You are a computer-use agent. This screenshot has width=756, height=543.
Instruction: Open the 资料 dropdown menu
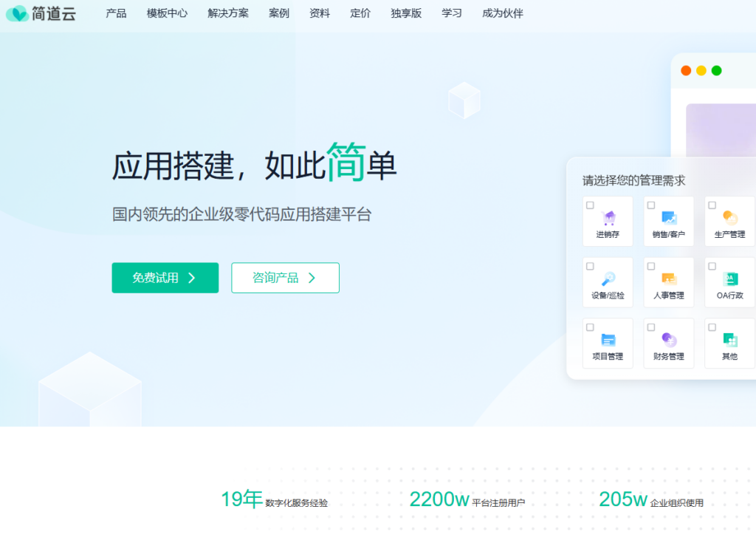pyautogui.click(x=319, y=13)
